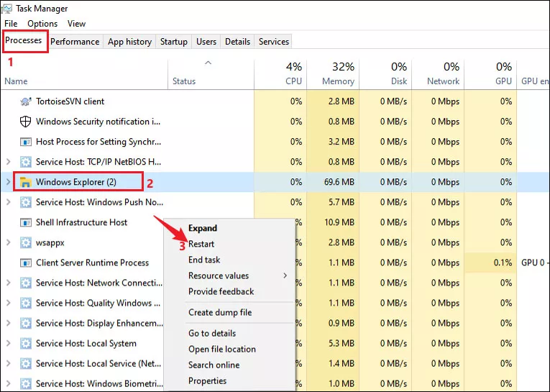The image size is (550, 392).
Task: Select Properties in the context menu
Action: [x=207, y=380]
